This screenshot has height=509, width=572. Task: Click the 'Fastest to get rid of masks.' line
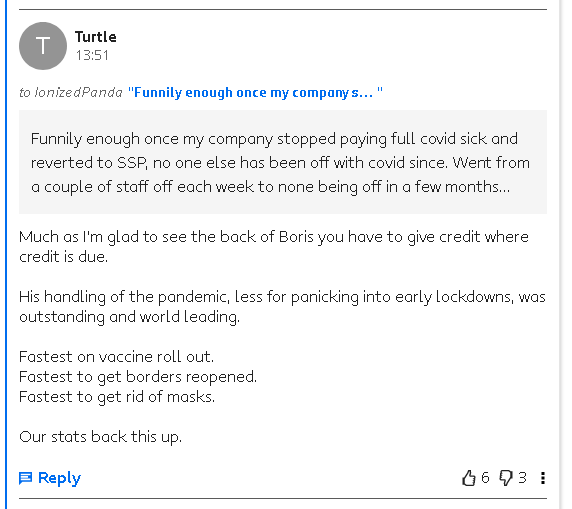pos(117,397)
